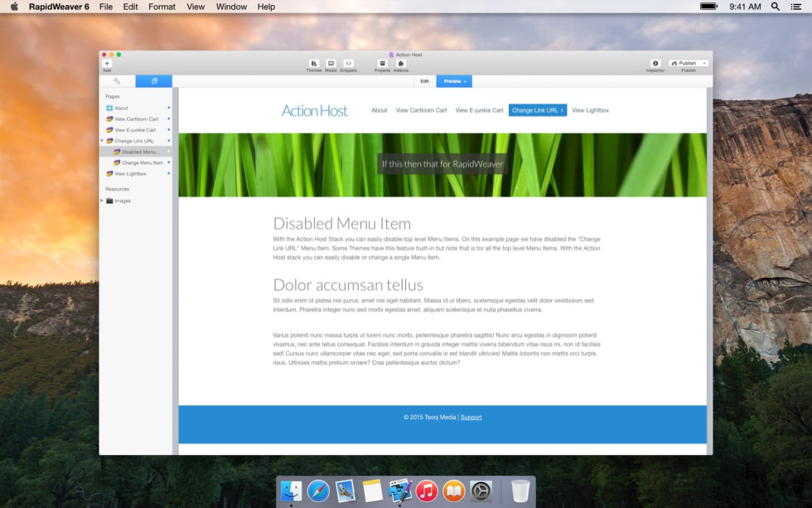Collapse the Change Link URL tree triangle

pos(102,141)
